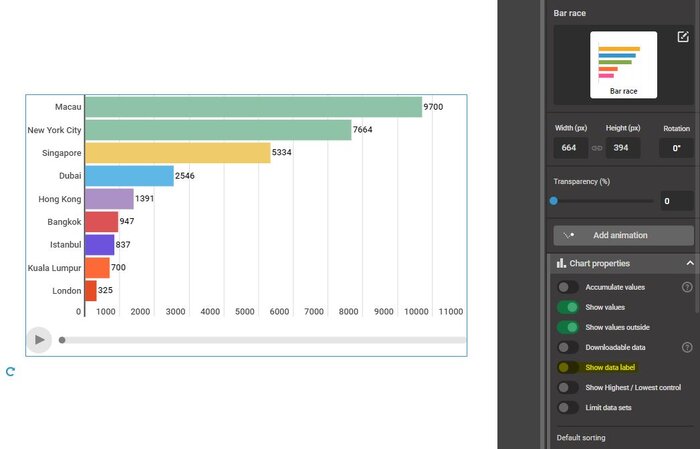
Task: Collapse the Chart properties section
Action: point(689,263)
